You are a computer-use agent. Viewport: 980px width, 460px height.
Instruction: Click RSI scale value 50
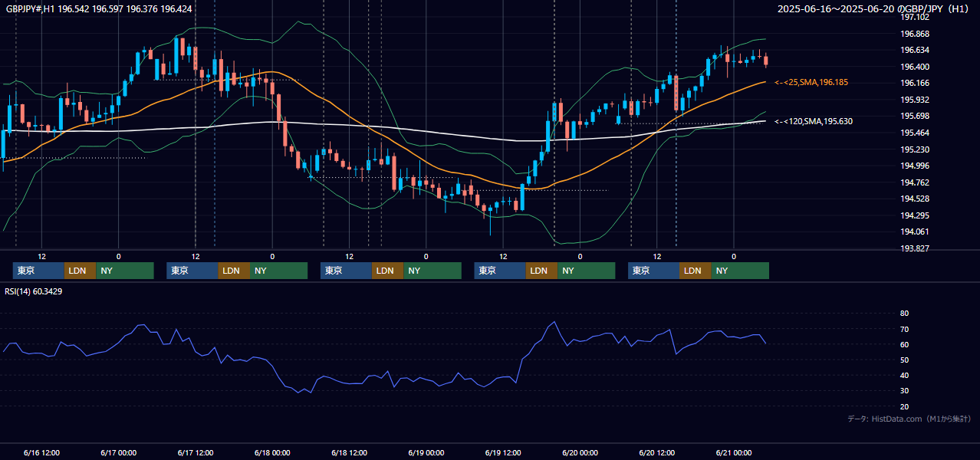click(904, 360)
